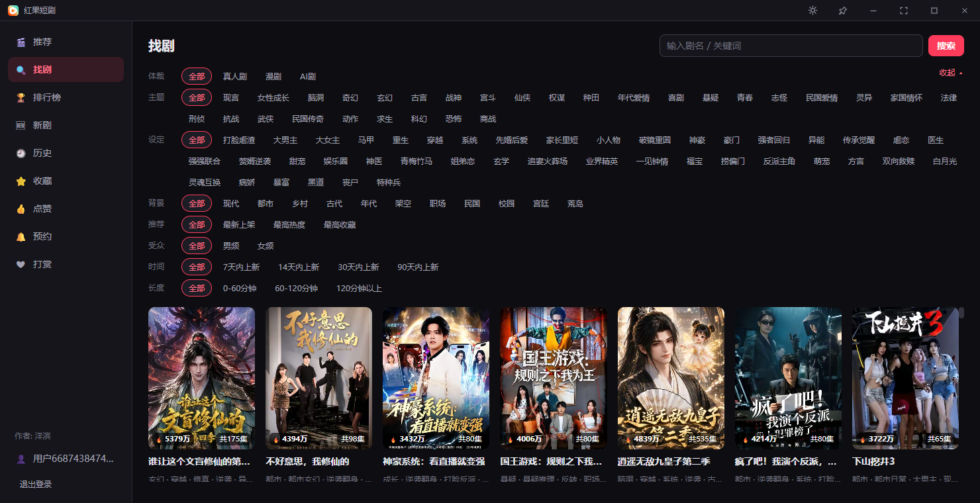The image size is (980, 503).
Task: Choose 追妻火葬场 setting filter
Action: 548,161
